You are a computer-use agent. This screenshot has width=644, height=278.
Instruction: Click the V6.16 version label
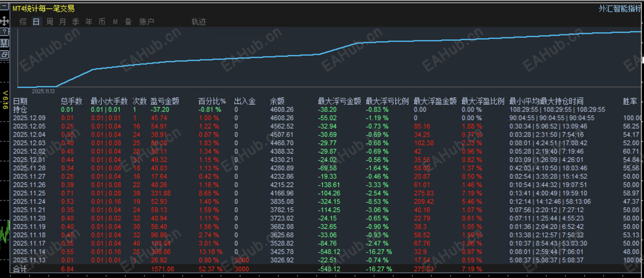click(x=5, y=100)
